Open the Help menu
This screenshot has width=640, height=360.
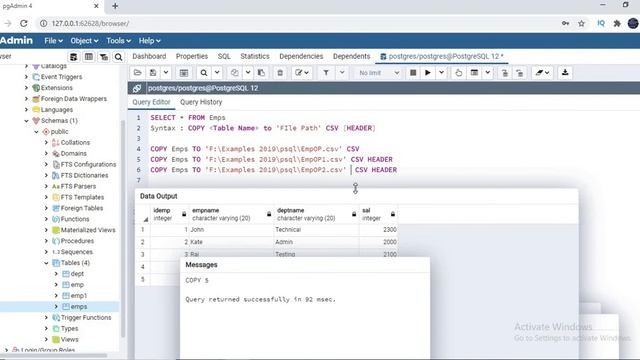coord(149,41)
